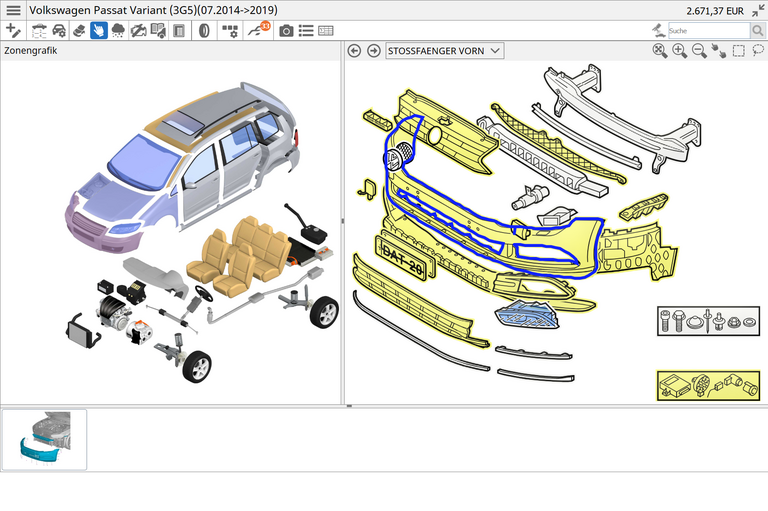Viewport: 768px width, 511px height.
Task: Click the radiator part in the Zonengrafik
Action: tap(81, 331)
